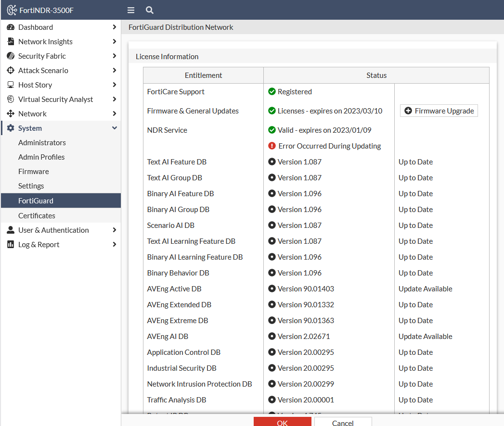Open the search magnifier in the top bar
The height and width of the screenshot is (426, 504).
pyautogui.click(x=149, y=10)
